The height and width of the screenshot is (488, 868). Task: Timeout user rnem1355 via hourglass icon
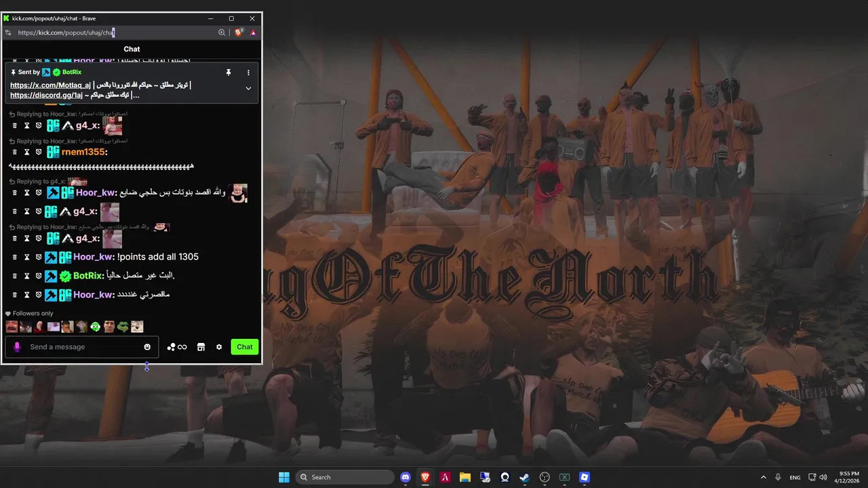point(27,152)
